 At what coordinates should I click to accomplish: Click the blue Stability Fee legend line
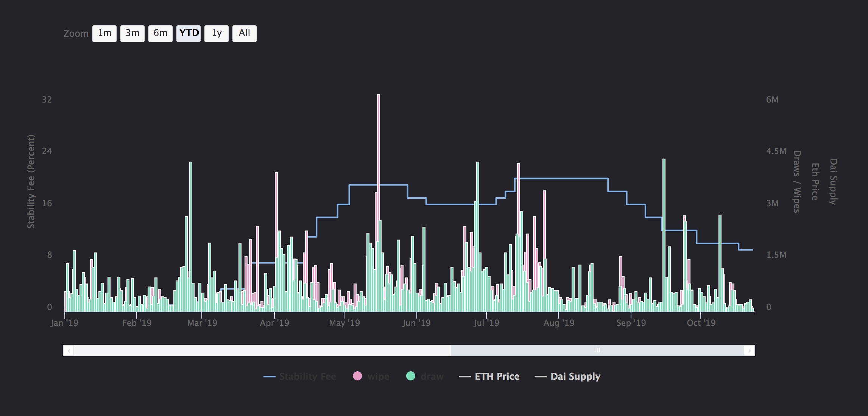point(269,377)
